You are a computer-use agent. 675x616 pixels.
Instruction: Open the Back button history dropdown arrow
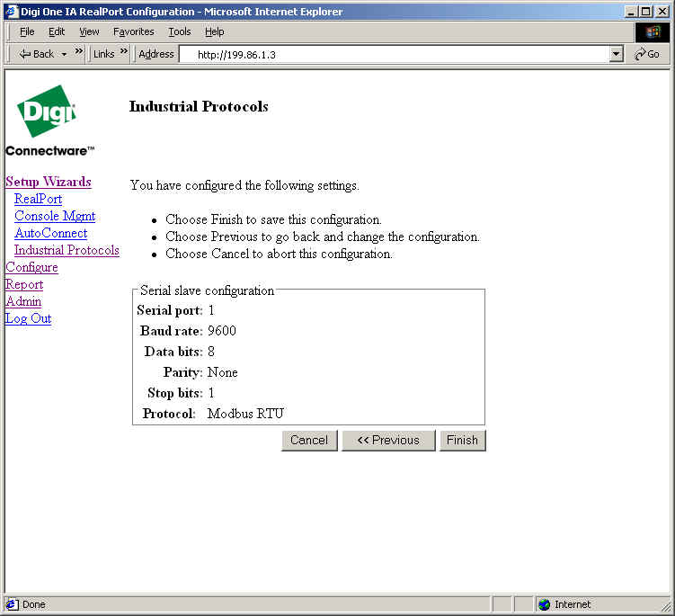point(65,54)
